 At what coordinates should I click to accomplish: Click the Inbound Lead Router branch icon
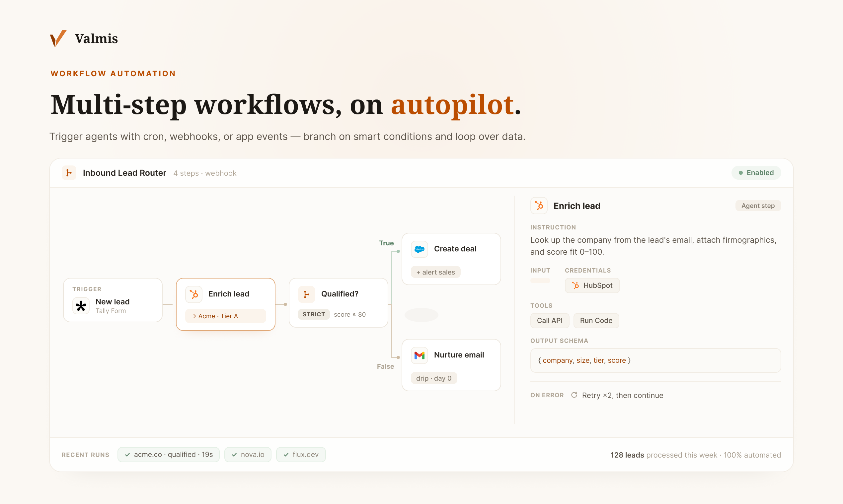(x=69, y=173)
